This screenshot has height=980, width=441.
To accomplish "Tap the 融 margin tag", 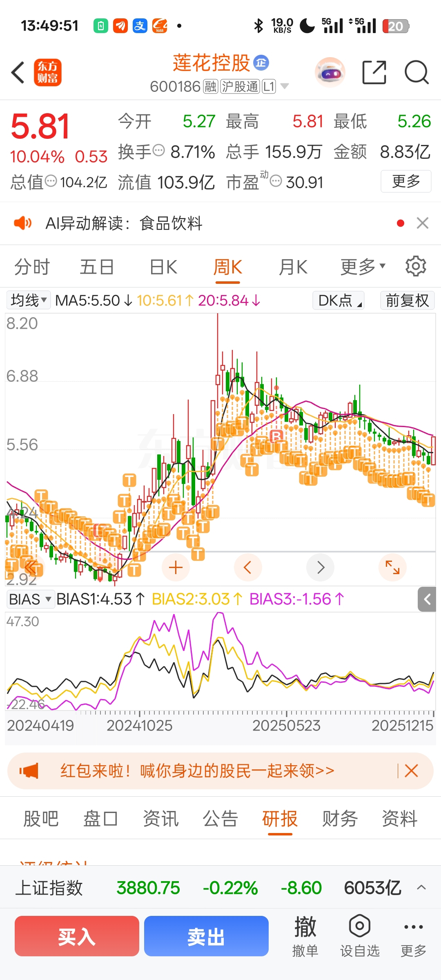I will (211, 87).
